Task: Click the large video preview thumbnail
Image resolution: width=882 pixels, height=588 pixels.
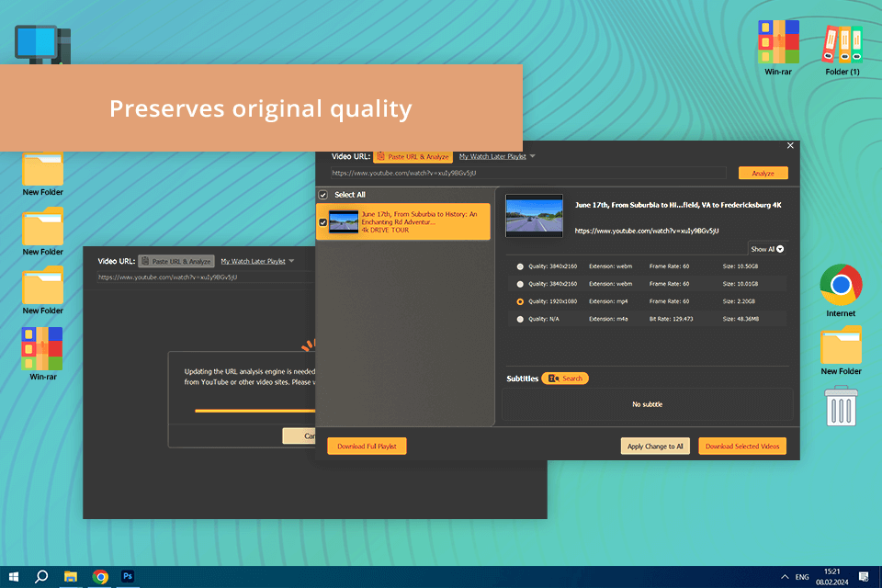Action: (x=534, y=216)
